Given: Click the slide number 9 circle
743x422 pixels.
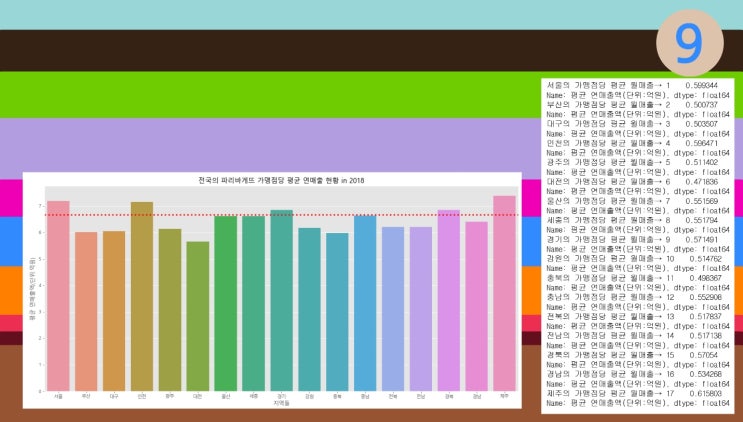Looking at the screenshot, I should point(689,43).
